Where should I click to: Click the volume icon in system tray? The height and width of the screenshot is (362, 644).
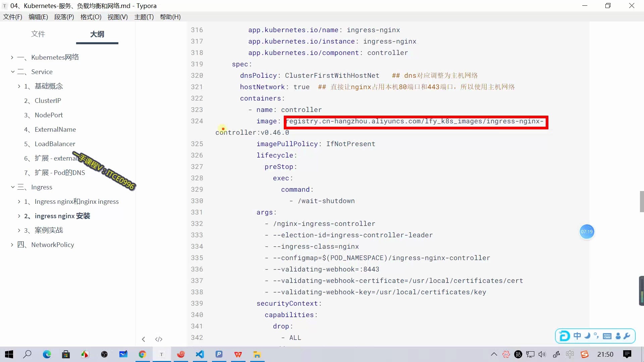click(x=542, y=354)
